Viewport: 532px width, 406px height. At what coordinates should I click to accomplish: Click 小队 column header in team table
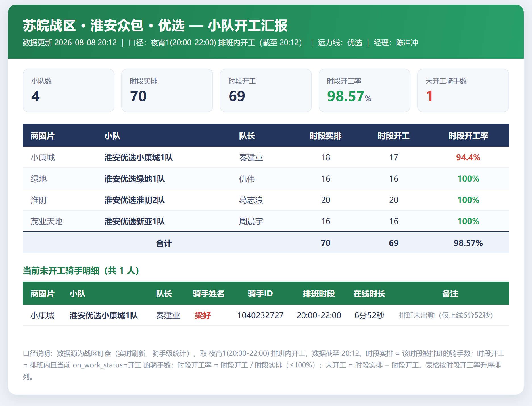tap(112, 136)
